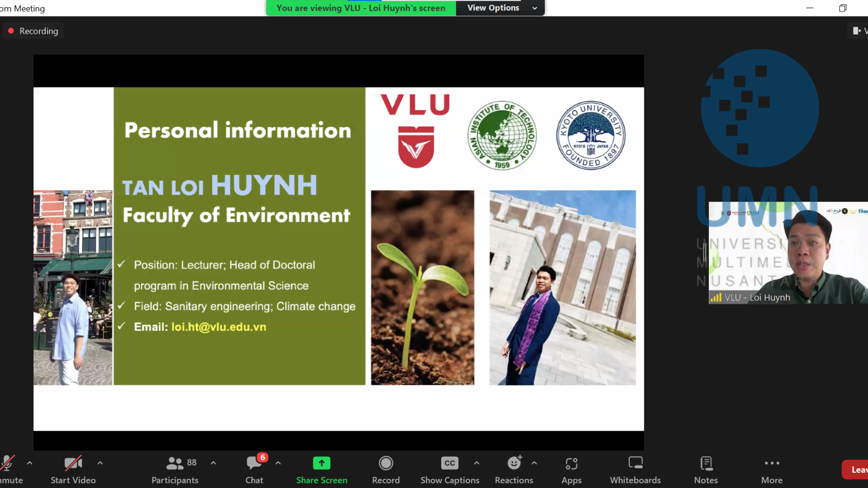The height and width of the screenshot is (488, 868).
Task: Expand the Participants options caret
Action: coord(213,463)
